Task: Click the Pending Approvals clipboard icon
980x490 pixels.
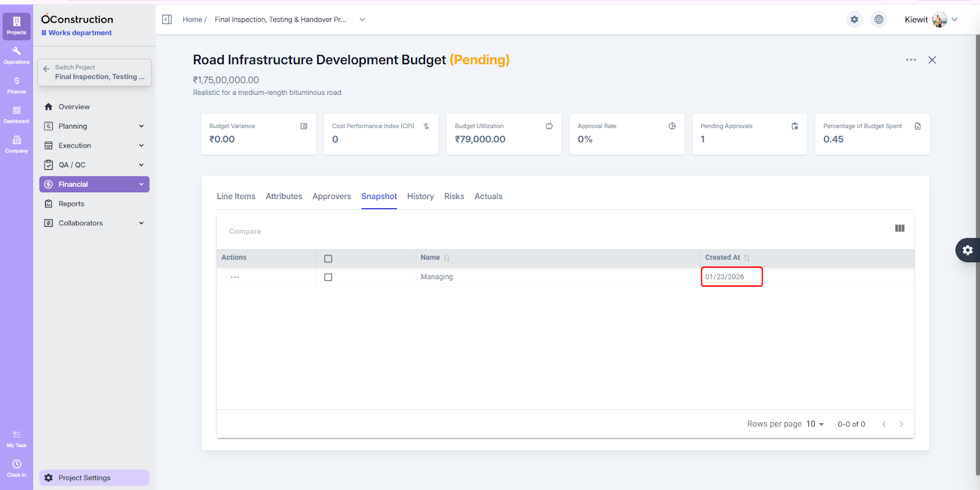Action: (x=795, y=126)
